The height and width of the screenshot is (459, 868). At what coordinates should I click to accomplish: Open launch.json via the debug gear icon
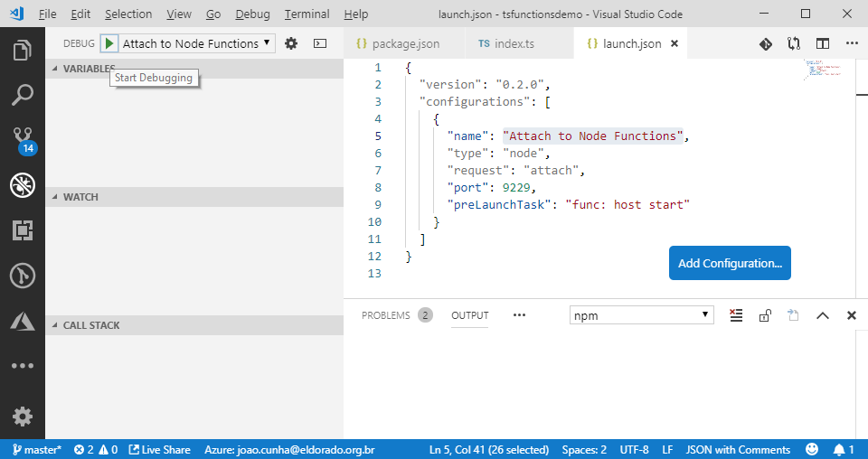pyautogui.click(x=290, y=43)
